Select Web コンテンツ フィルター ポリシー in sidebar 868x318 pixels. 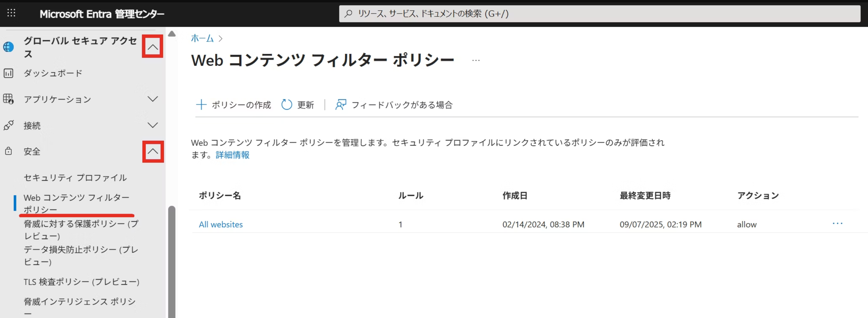pyautogui.click(x=76, y=203)
